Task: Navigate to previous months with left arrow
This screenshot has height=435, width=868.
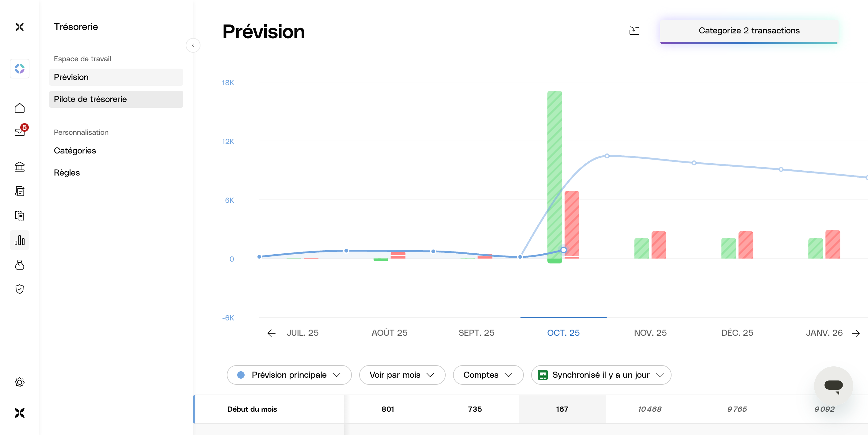Action: click(x=271, y=333)
